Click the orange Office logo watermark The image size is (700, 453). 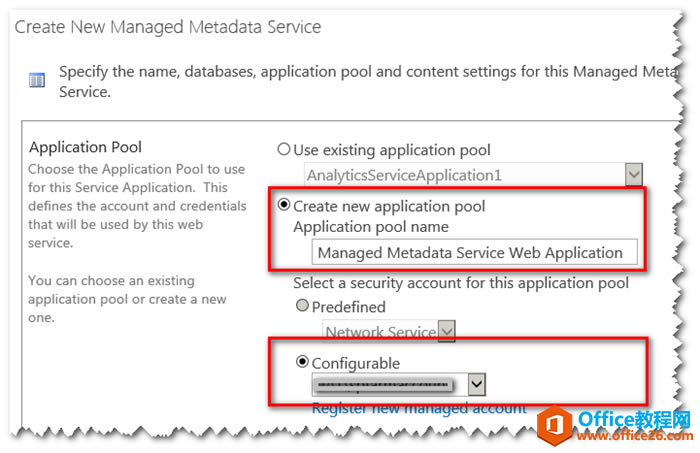tap(551, 420)
